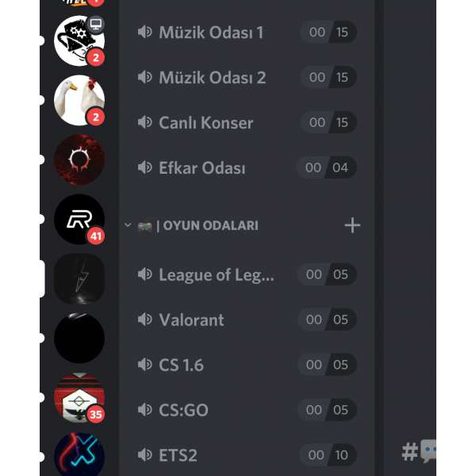The height and width of the screenshot is (476, 476).
Task: Join the CS:GO voice channel
Action: (x=246, y=410)
